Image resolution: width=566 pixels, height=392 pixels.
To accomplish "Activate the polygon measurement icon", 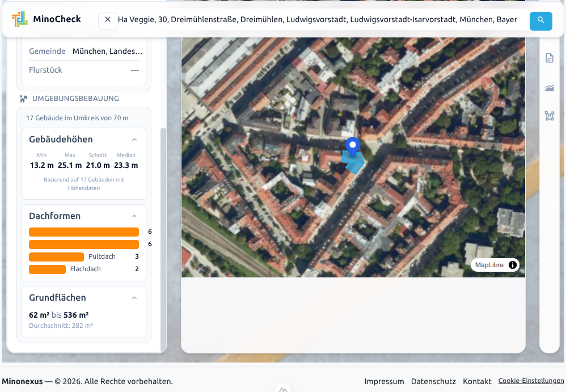I will 549,116.
